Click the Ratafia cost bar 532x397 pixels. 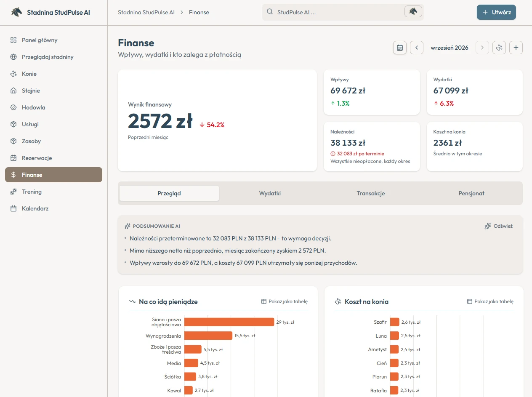click(394, 390)
